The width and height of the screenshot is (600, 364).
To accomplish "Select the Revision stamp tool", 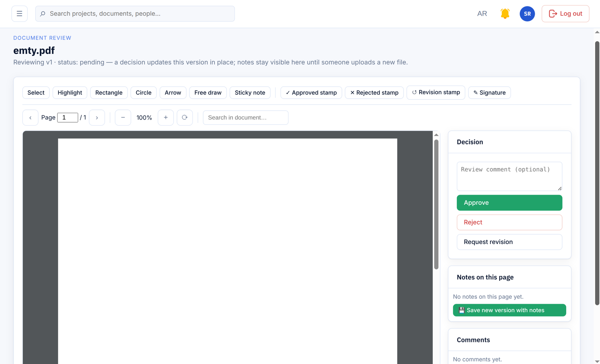I will (436, 92).
